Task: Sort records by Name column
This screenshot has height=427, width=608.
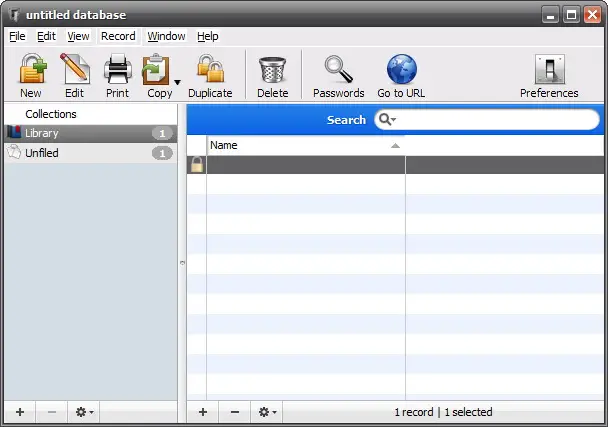Action: click(306, 145)
